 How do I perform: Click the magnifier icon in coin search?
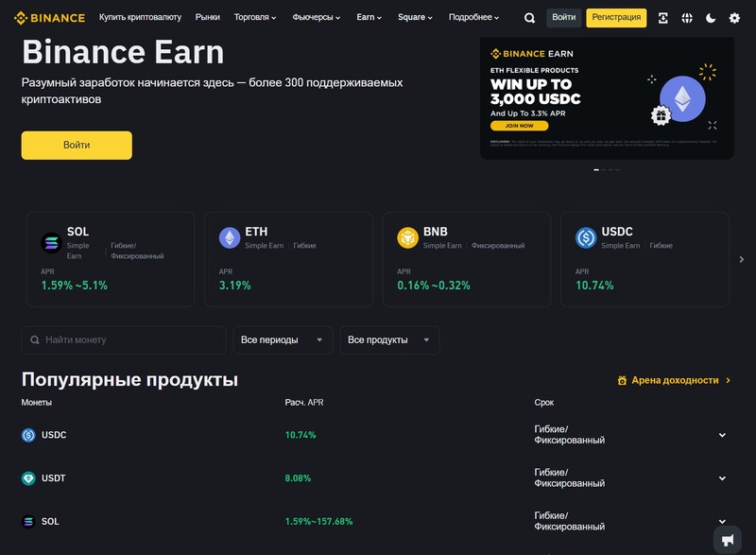(35, 340)
